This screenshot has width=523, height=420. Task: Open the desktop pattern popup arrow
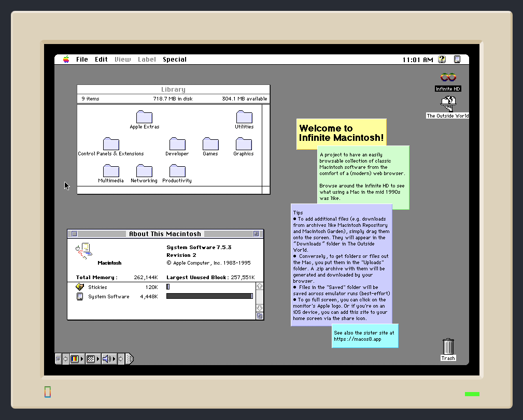97,358
